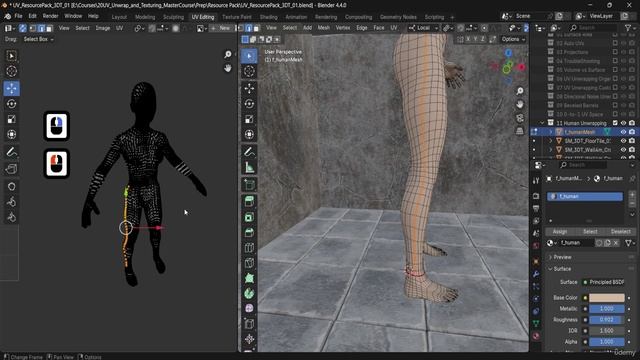Open the Drag Select Box dropdown
Screen dimensions: 640x360
(38, 39)
